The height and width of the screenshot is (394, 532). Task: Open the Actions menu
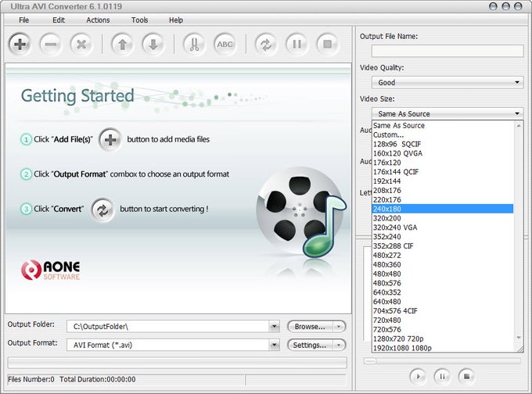pyautogui.click(x=98, y=20)
